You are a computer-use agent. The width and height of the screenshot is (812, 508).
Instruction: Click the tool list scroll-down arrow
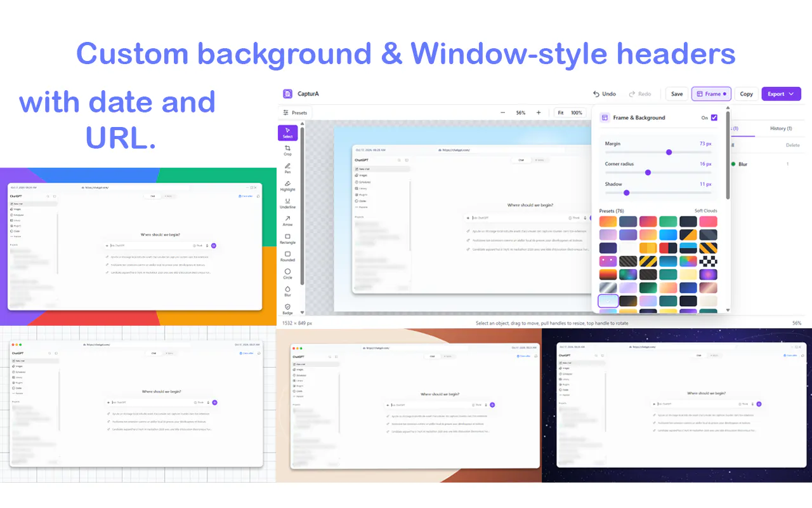[302, 312]
